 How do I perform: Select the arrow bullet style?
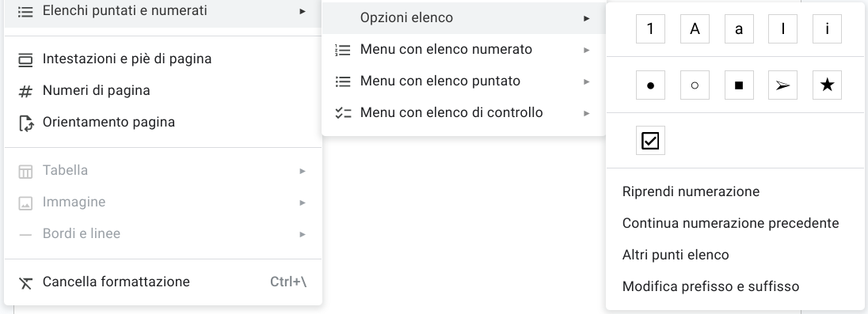[782, 85]
